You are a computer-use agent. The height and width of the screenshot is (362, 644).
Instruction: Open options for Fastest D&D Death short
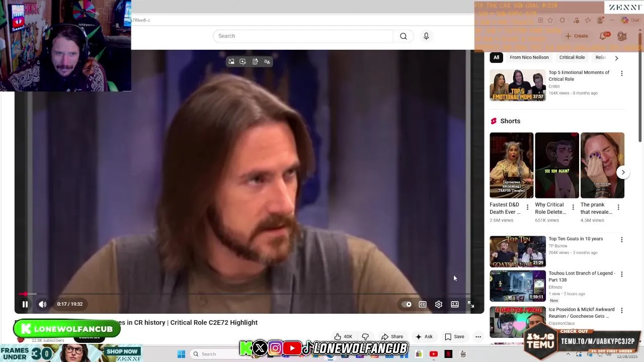[527, 207]
